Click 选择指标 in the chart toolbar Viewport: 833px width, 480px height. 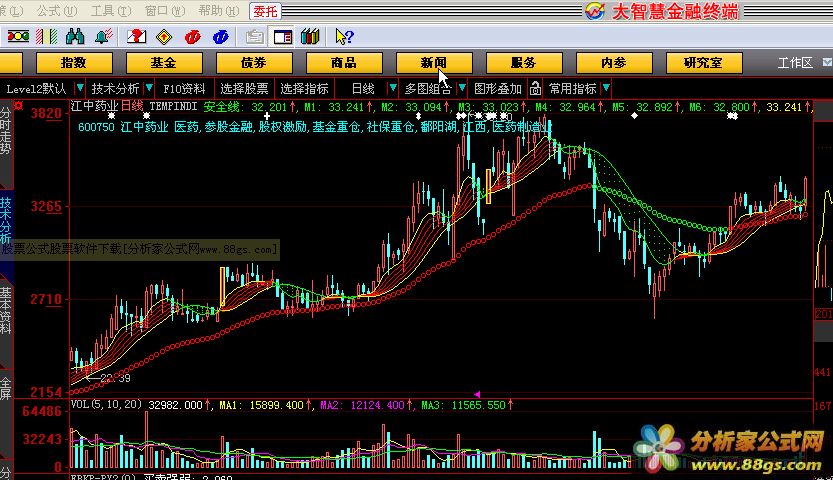304,88
